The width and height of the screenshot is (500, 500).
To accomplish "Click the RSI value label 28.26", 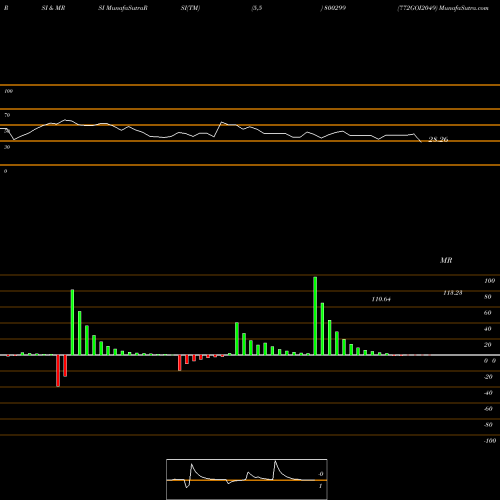I will point(438,139).
